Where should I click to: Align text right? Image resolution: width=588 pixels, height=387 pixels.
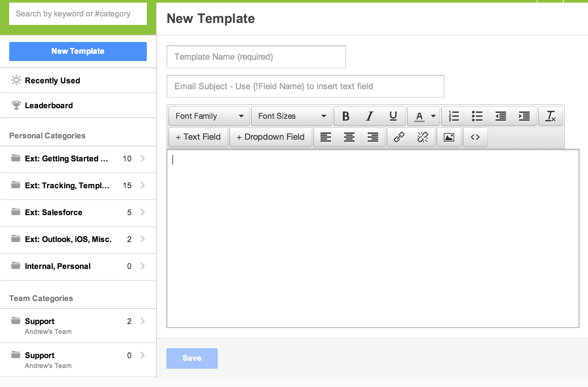(x=373, y=137)
